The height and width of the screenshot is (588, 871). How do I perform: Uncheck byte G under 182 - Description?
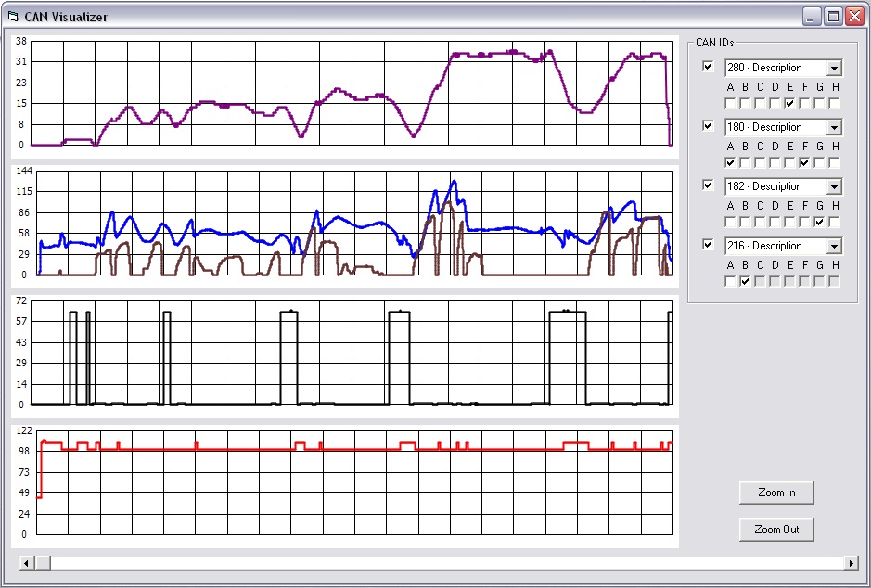point(819,222)
